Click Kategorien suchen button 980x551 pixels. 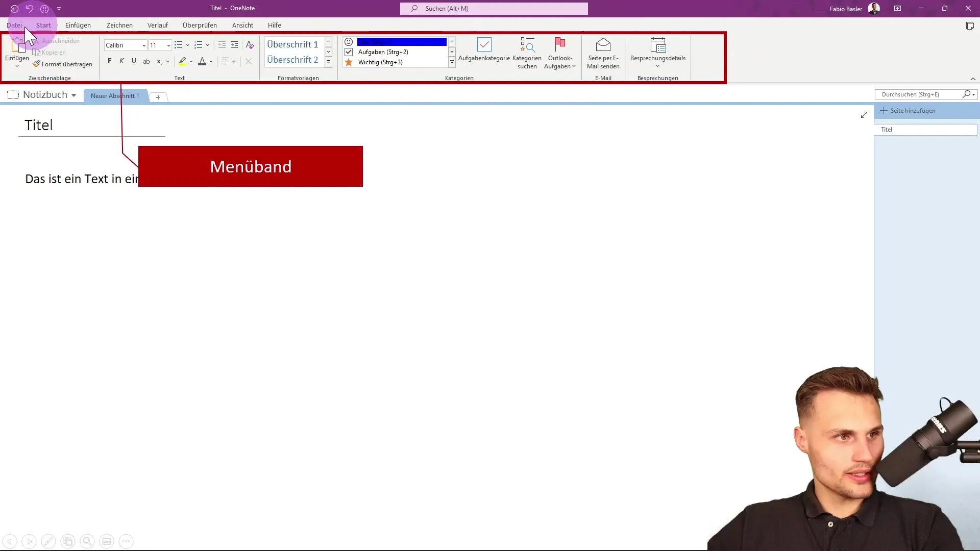[527, 53]
